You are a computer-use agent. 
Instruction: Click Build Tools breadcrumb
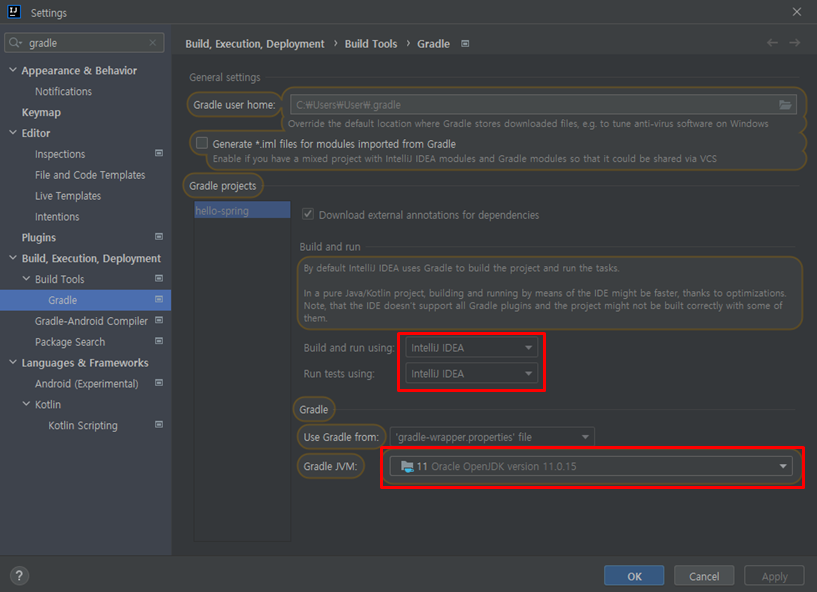[371, 44]
